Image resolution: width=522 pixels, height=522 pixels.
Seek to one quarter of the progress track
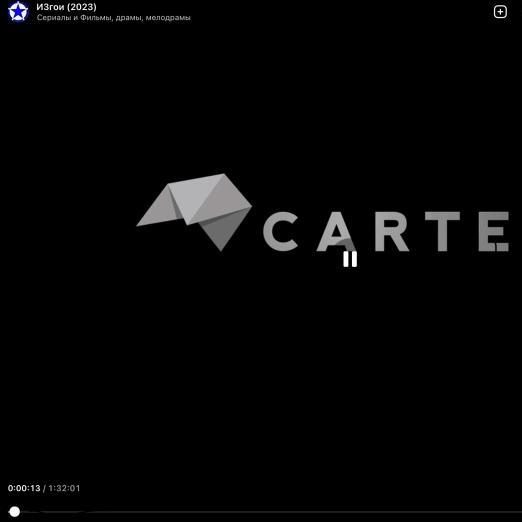click(137, 512)
